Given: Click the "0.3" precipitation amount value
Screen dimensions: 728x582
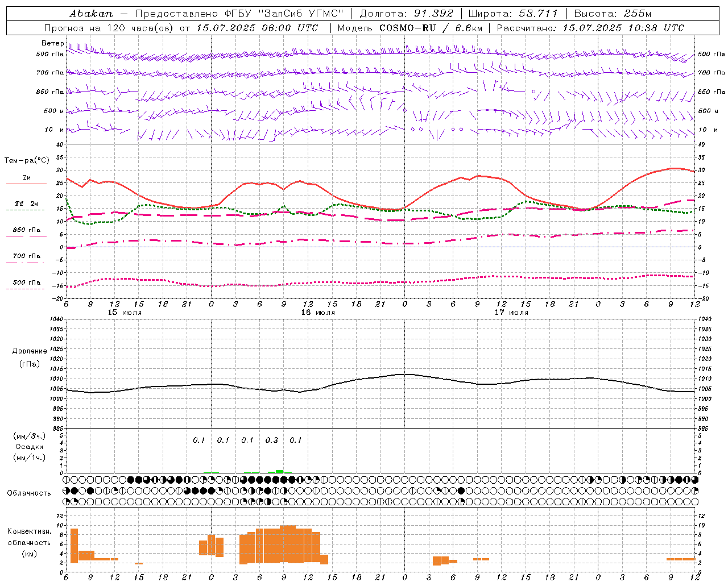Looking at the screenshot, I should 272,440.
